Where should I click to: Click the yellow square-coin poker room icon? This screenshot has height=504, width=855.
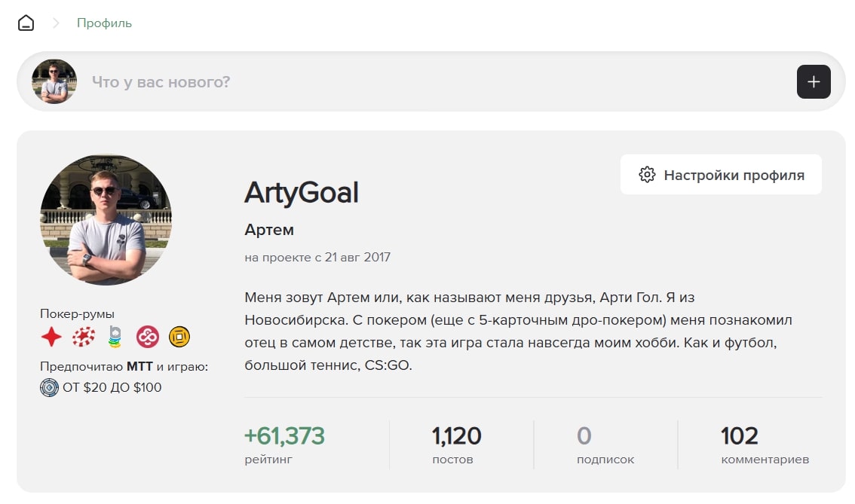coord(179,337)
